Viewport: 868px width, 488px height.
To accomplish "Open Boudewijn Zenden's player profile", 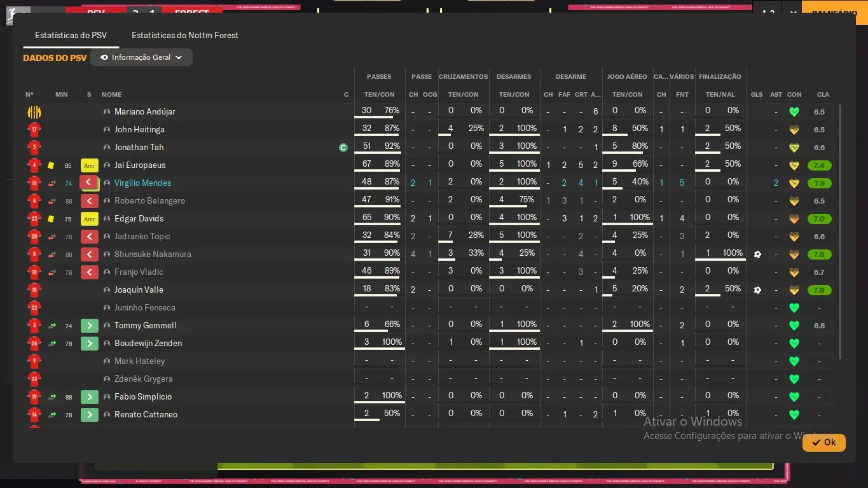I will pyautogui.click(x=148, y=344).
